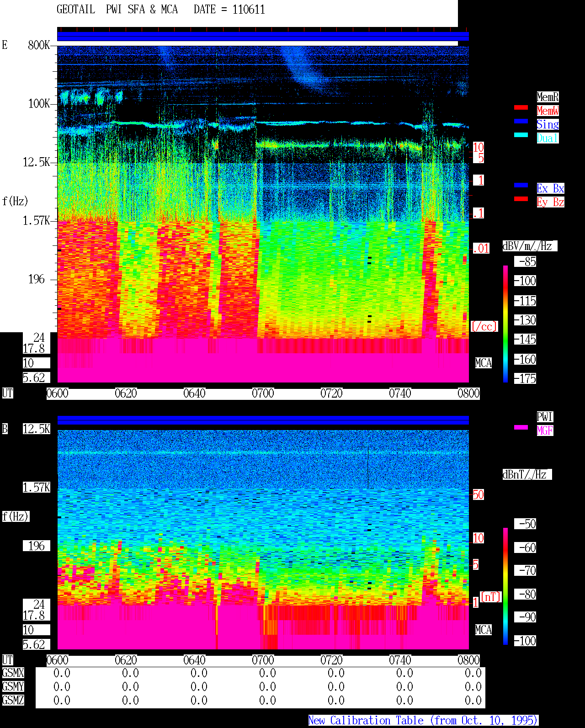Click the f(Hz) label of the E panel
The height and width of the screenshot is (728, 585).
(x=15, y=201)
